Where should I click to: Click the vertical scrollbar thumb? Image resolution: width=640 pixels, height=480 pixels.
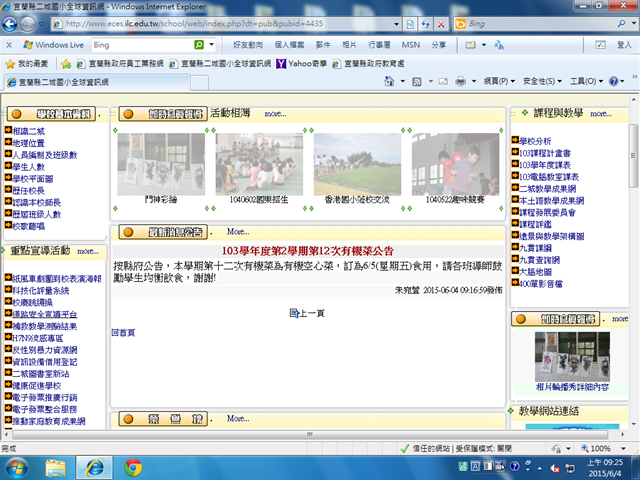[633, 155]
